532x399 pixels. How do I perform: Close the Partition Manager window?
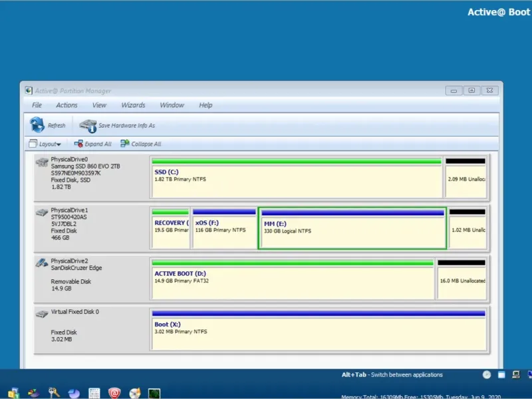[489, 90]
